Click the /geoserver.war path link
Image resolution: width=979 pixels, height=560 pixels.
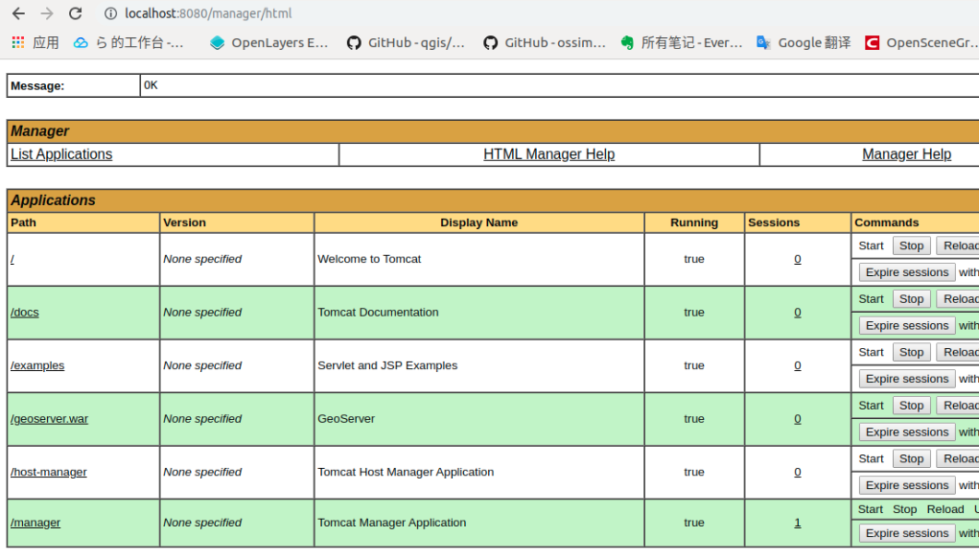[x=49, y=419]
